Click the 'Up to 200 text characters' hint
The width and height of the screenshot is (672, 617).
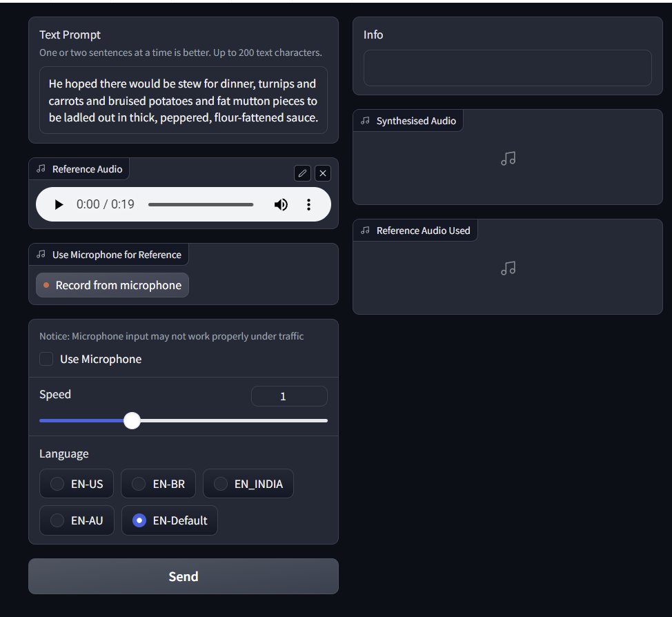268,52
